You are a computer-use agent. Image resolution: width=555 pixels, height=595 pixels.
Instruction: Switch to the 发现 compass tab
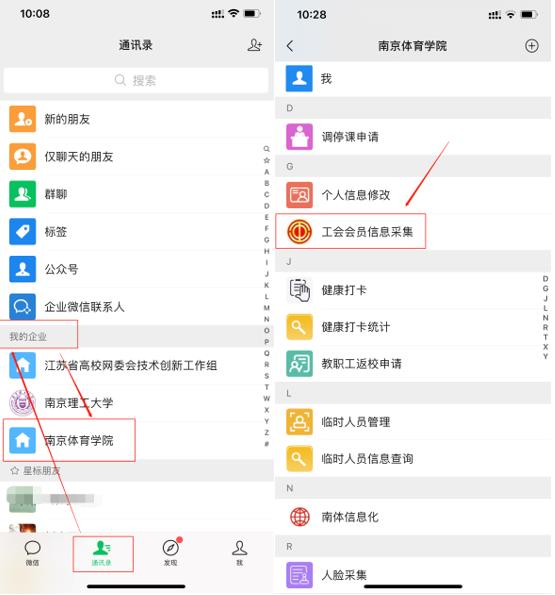171,553
